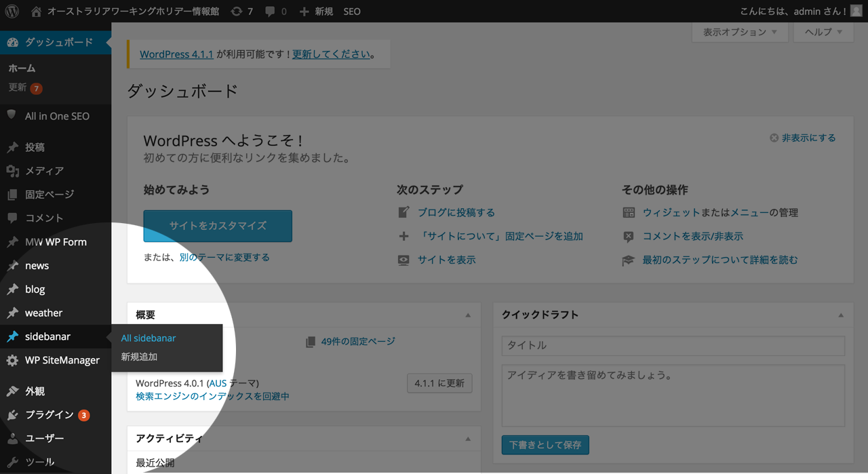Screen dimensions: 868x474
Task: Open the ダッシュボード menu item
Action: pyautogui.click(x=56, y=42)
